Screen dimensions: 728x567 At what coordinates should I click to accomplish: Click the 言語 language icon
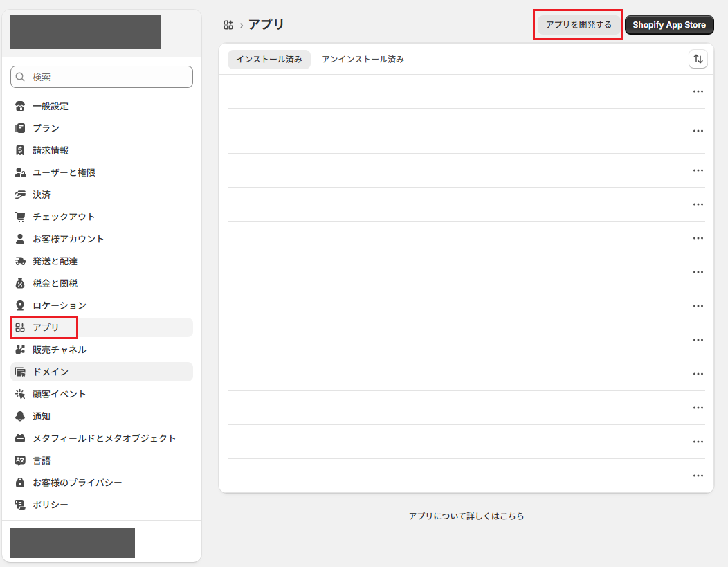pyautogui.click(x=20, y=460)
